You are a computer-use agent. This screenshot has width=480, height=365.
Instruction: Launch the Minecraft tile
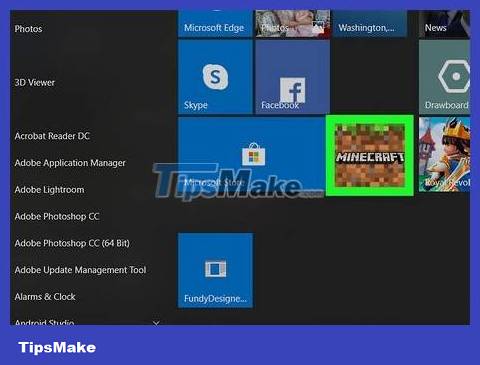click(370, 155)
